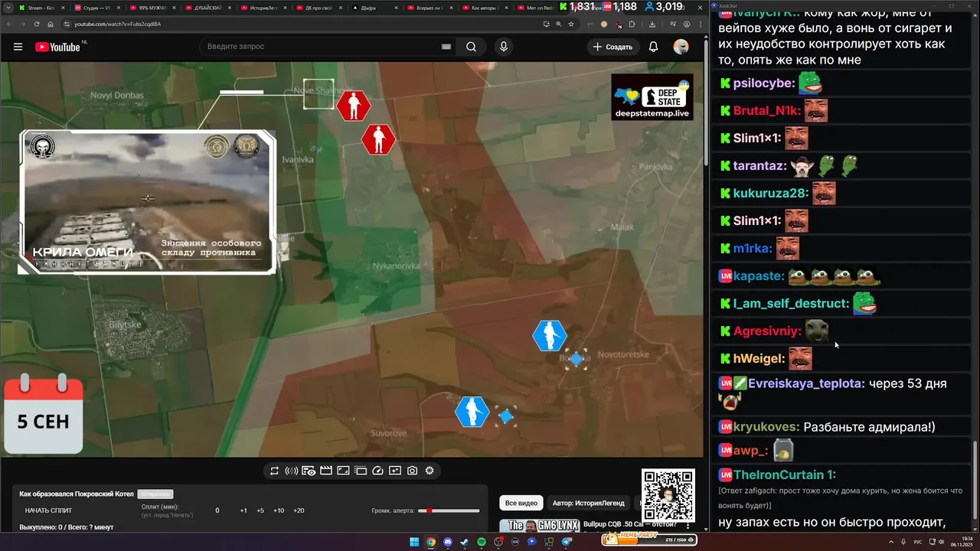
Task: Click the НАЧАТЬ СПЛИТ button
Action: pos(48,510)
